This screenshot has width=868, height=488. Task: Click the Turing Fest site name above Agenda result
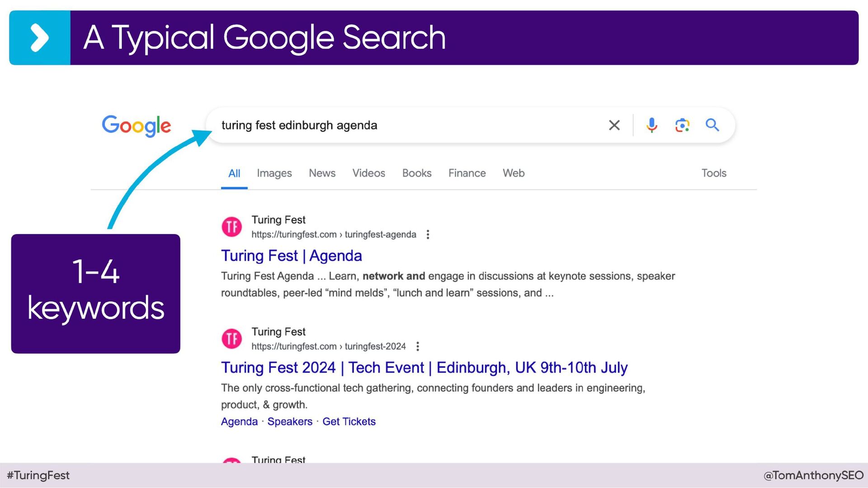pyautogui.click(x=278, y=220)
